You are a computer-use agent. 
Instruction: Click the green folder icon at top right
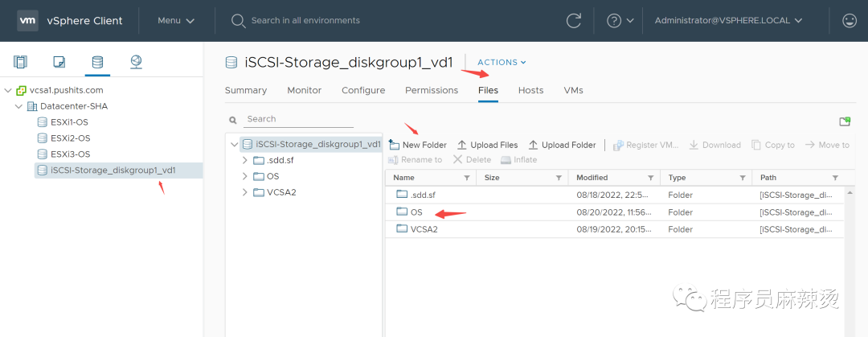click(845, 121)
